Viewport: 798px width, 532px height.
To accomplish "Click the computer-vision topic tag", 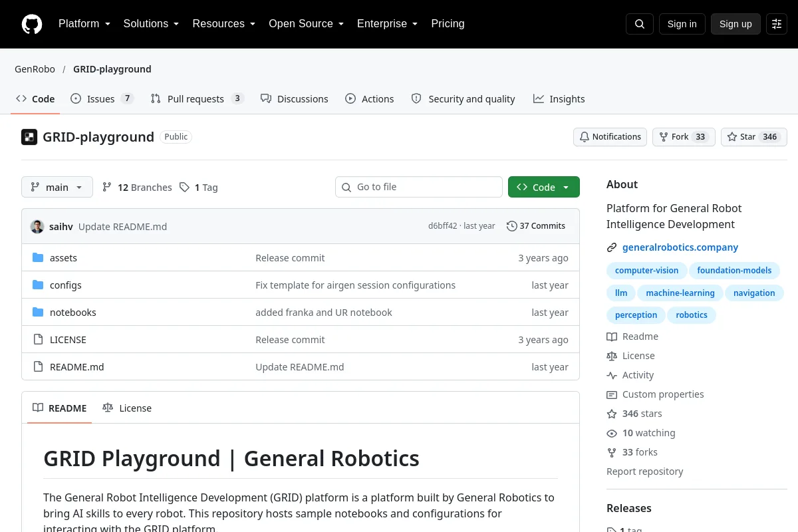I will (x=646, y=271).
